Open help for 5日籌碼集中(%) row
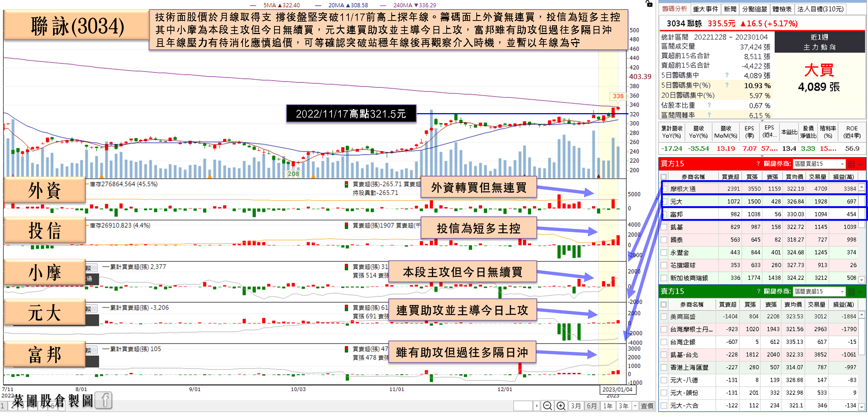Image resolution: width=868 pixels, height=420 pixels. coord(727,85)
